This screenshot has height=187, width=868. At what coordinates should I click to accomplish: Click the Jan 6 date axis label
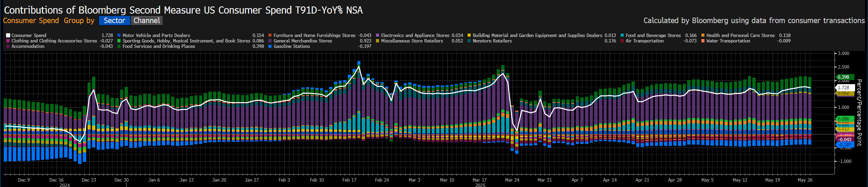click(154, 180)
